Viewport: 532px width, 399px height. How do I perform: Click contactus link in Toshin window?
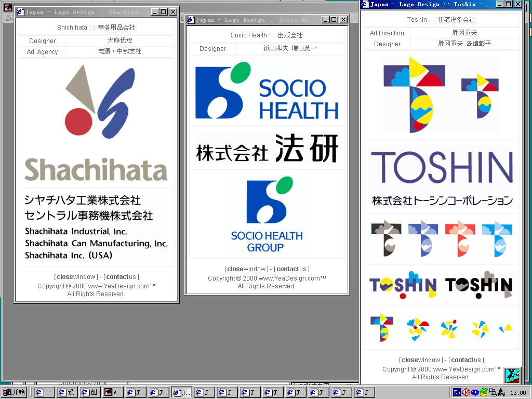[x=466, y=360]
